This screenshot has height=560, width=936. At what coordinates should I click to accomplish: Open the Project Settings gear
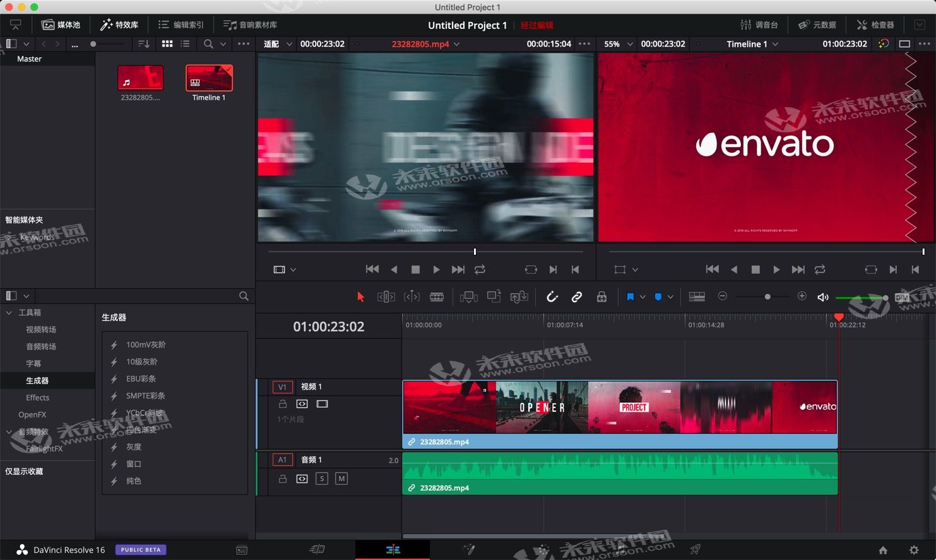click(x=913, y=550)
